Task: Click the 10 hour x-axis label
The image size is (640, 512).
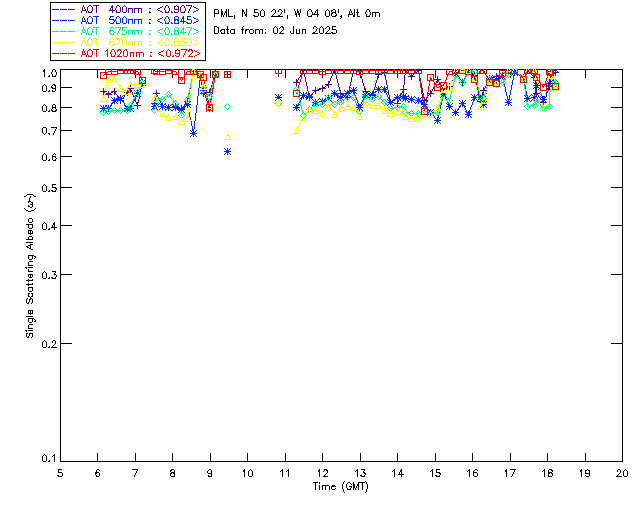Action: coord(247,473)
